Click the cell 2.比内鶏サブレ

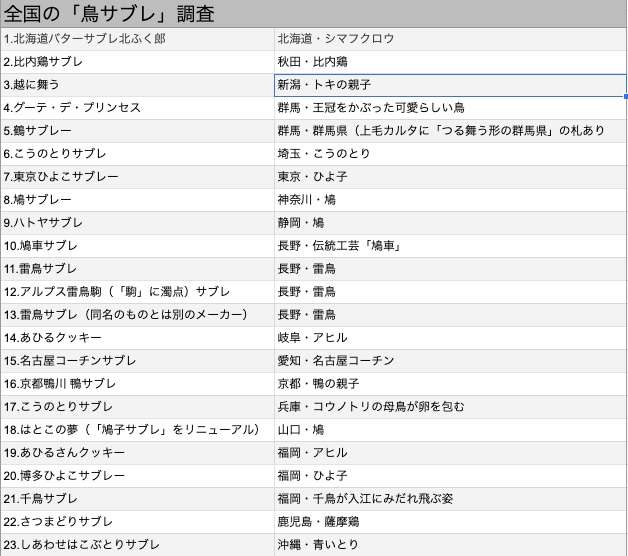point(137,62)
